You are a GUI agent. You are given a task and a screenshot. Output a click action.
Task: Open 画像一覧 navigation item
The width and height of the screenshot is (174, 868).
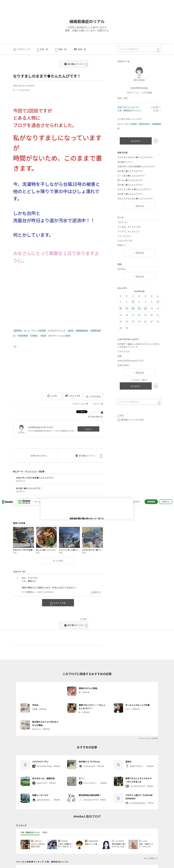(61, 49)
